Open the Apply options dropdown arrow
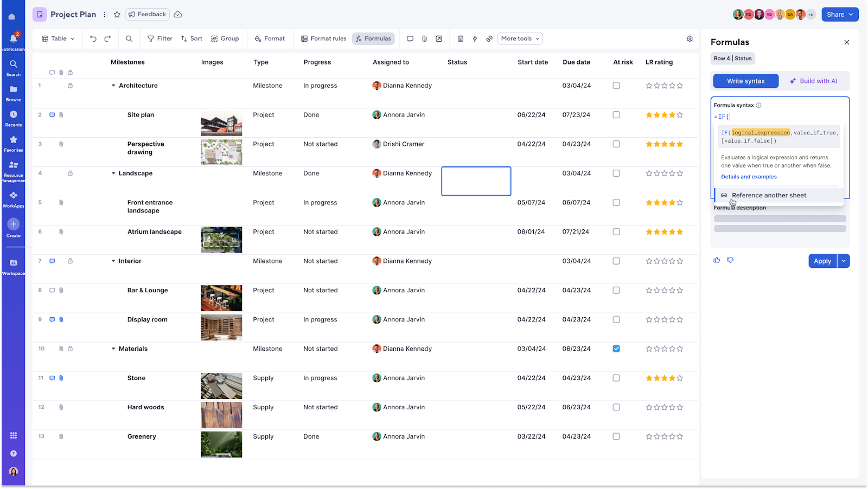 pyautogui.click(x=844, y=261)
